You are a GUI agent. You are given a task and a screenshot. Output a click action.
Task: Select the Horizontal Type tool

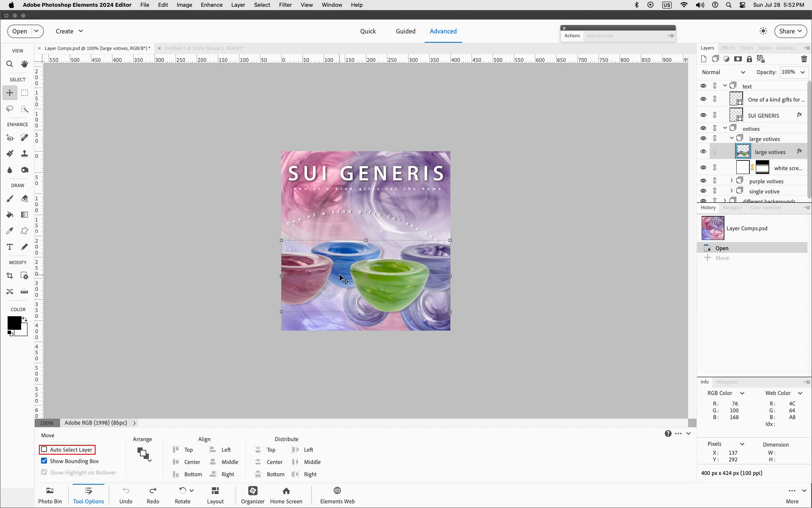coord(10,247)
